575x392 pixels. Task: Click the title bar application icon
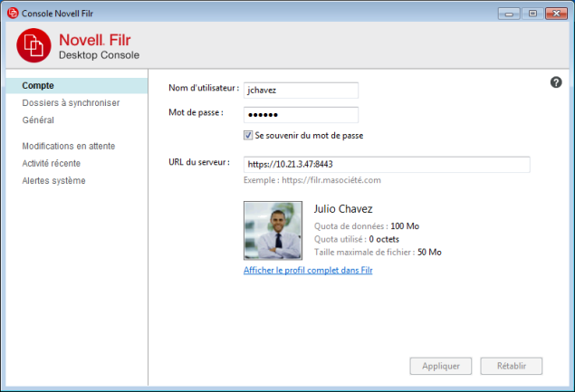coord(12,12)
